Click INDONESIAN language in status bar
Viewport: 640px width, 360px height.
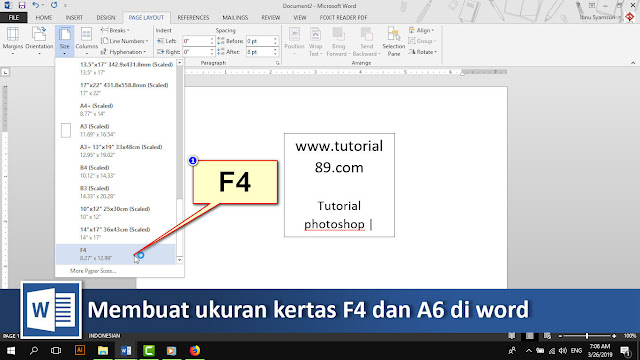pos(104,336)
